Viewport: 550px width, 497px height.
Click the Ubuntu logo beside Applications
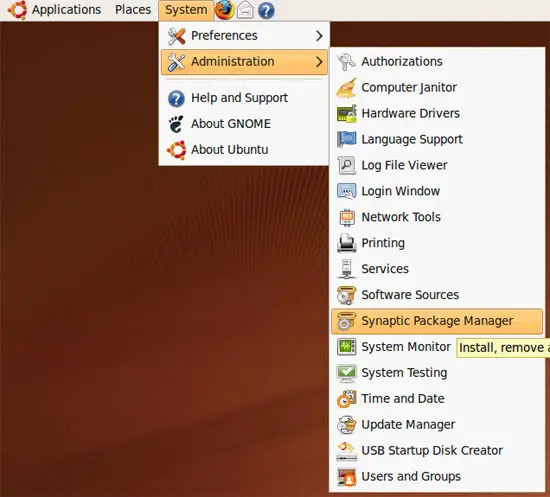coord(18,10)
